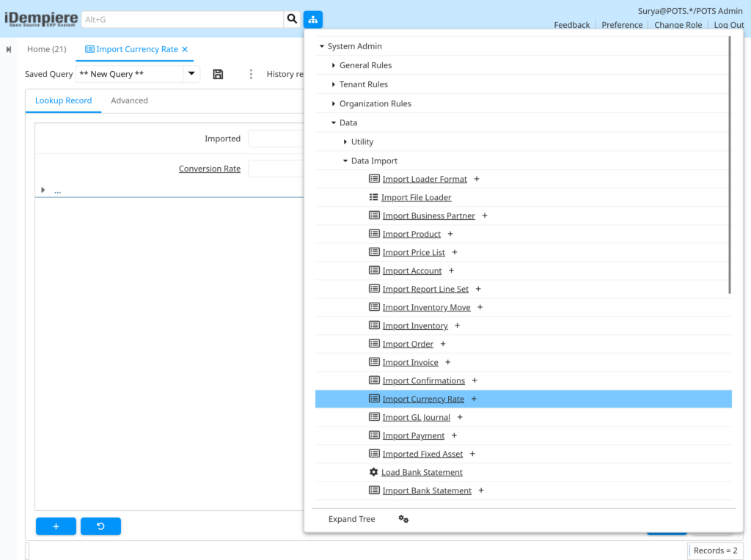
Task: Switch to the Advanced tab
Action: tap(129, 100)
